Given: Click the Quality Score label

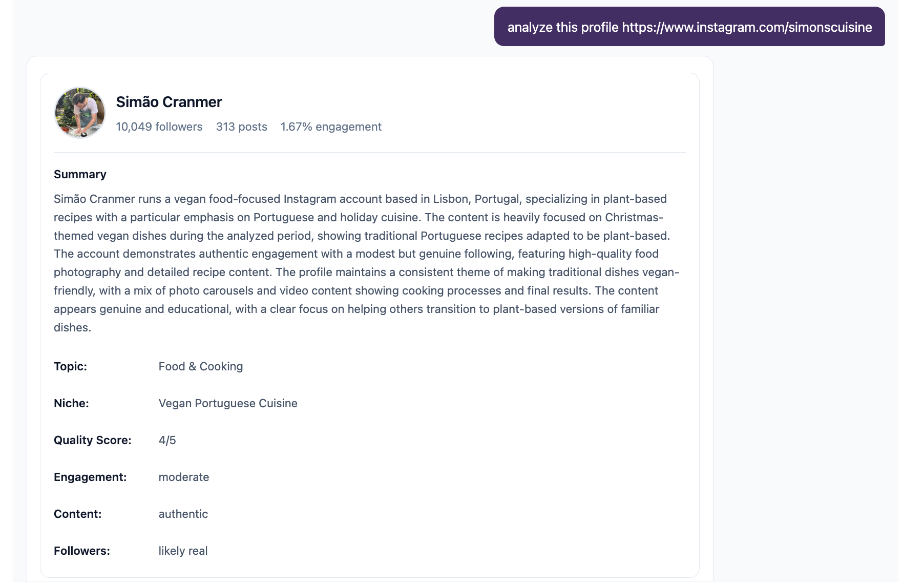Looking at the screenshot, I should pos(93,440).
